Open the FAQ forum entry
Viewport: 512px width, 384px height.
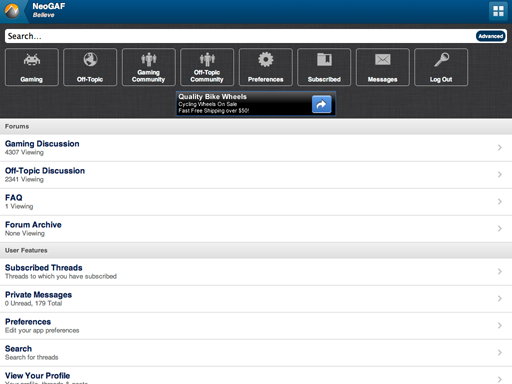(256, 202)
